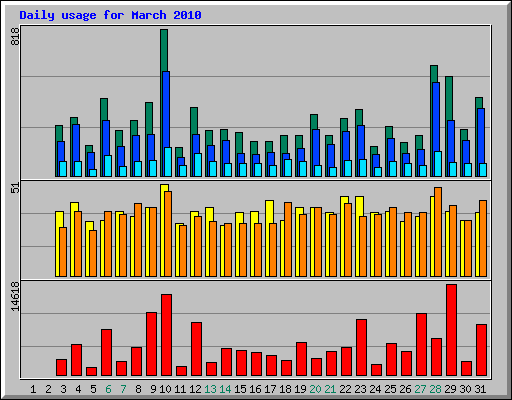This screenshot has width=512, height=400.
Task: Select day label 1 on x-axis
Action: (33, 389)
